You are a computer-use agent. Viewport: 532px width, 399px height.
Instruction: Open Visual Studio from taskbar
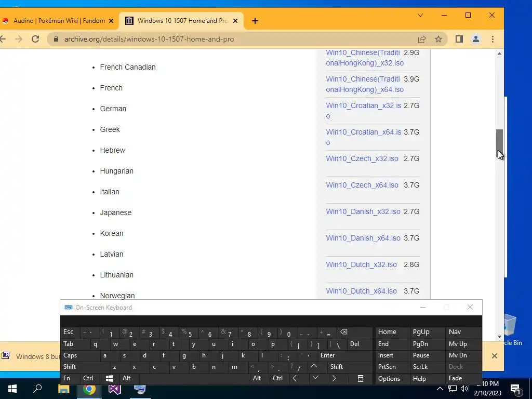115,389
